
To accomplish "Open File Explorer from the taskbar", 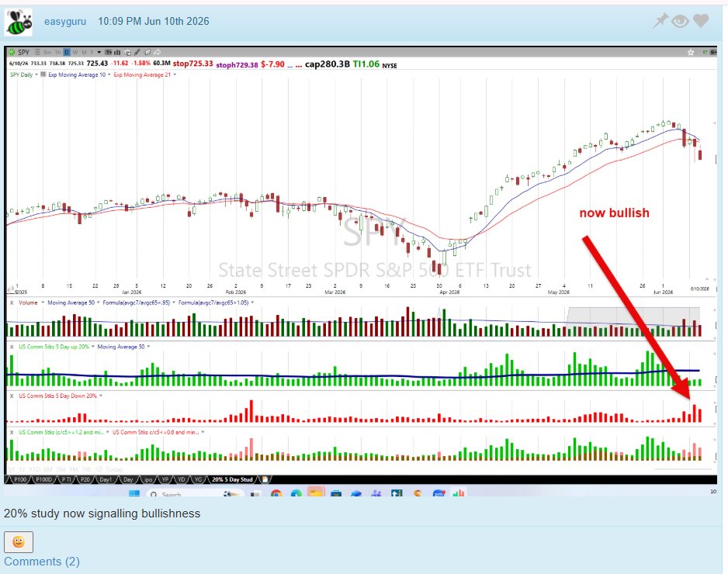I will click(x=316, y=493).
